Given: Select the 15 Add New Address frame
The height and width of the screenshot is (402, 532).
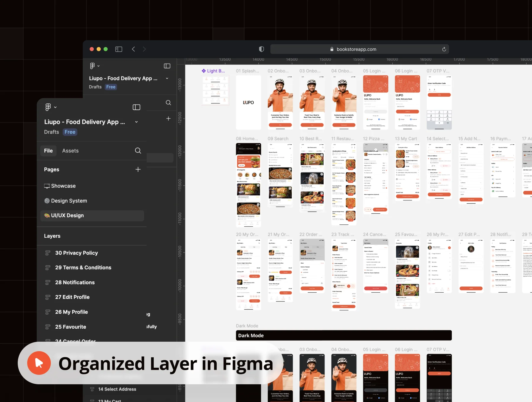Looking at the screenshot, I should tap(471, 174).
